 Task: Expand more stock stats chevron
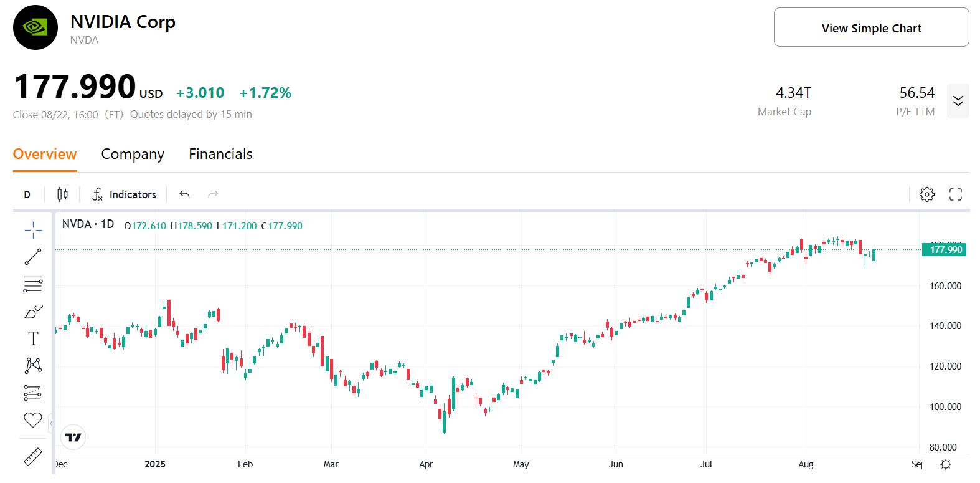(x=958, y=101)
